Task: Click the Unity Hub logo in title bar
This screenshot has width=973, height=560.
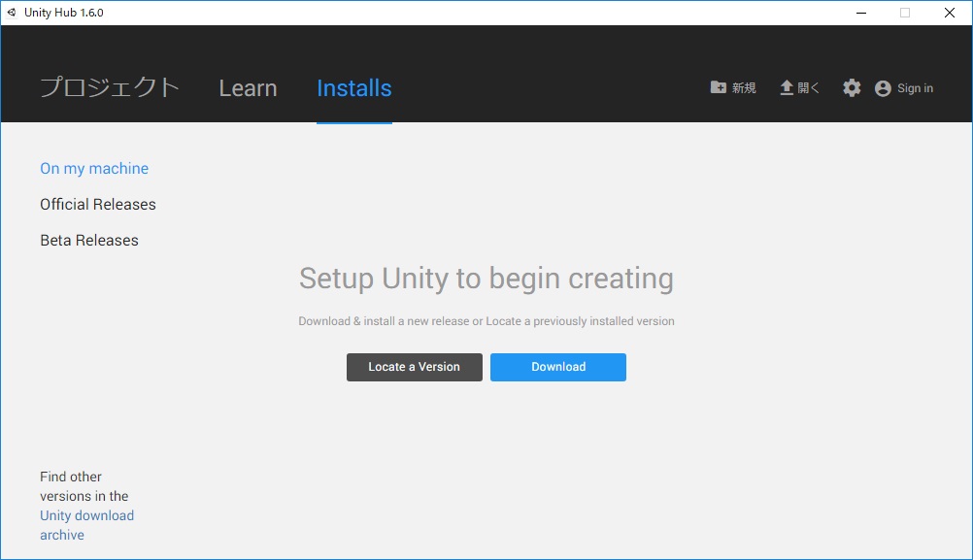Action: tap(12, 13)
